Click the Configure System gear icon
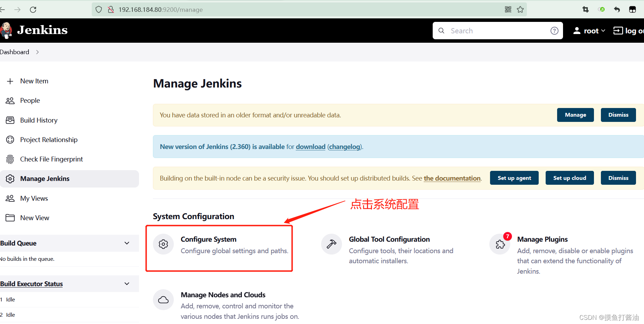Screen dimensions: 644x324 click(x=163, y=244)
